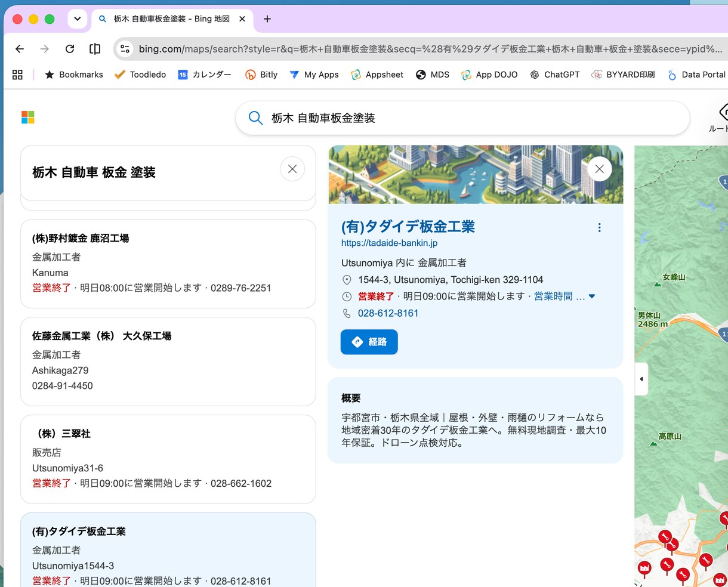This screenshot has width=728, height=587.
Task: Click the city illustration header image
Action: click(476, 174)
